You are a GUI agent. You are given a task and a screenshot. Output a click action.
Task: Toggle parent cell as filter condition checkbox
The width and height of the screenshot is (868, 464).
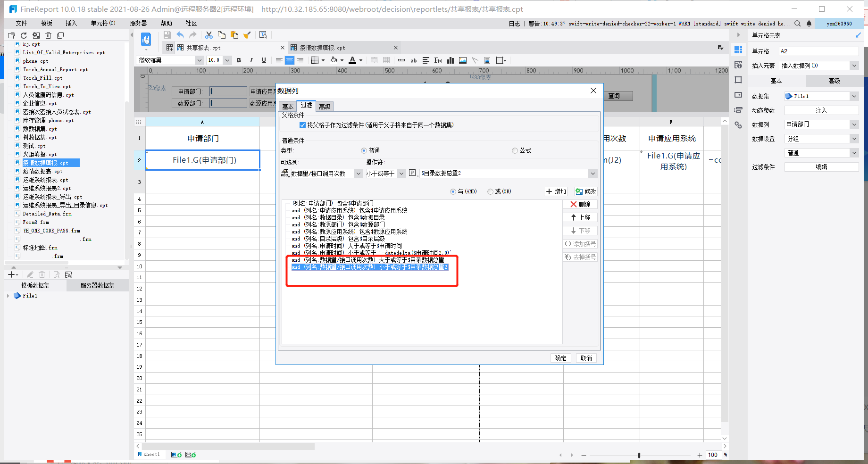click(302, 125)
